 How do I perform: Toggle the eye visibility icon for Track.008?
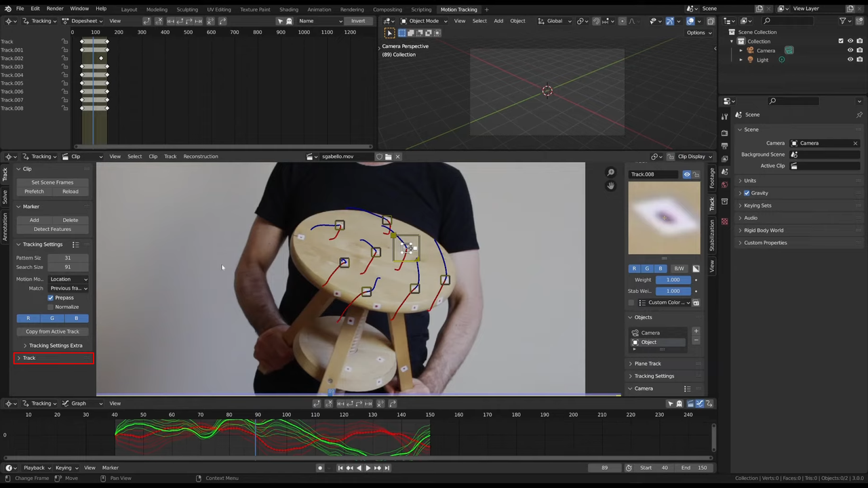[x=686, y=174]
